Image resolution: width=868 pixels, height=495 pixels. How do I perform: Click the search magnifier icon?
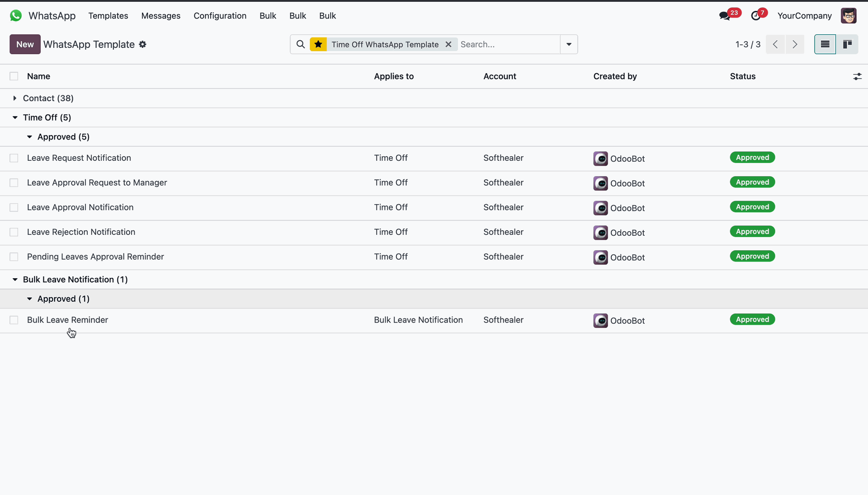[301, 44]
